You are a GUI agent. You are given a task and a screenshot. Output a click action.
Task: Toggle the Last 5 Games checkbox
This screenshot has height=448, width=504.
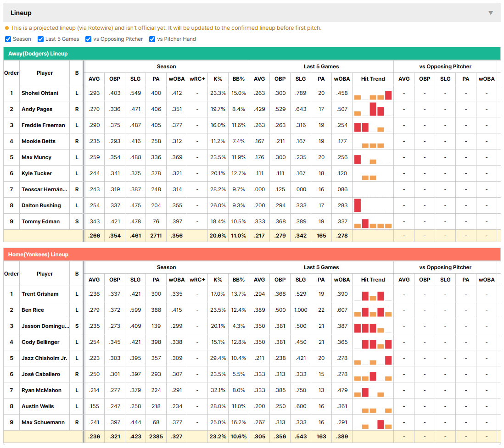point(40,39)
